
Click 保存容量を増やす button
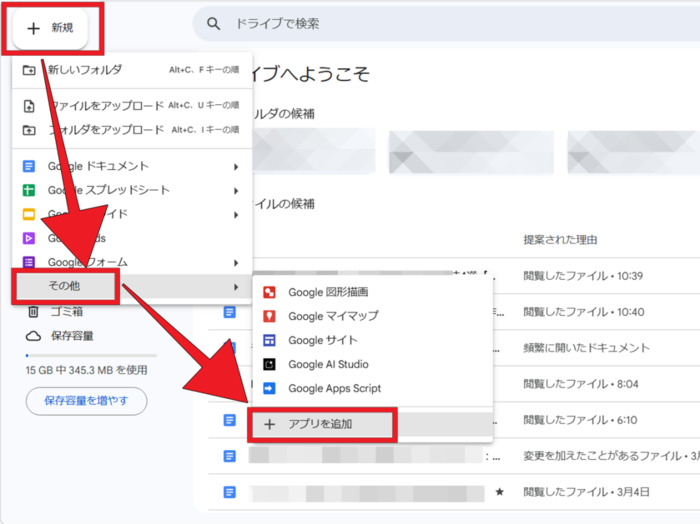86,401
